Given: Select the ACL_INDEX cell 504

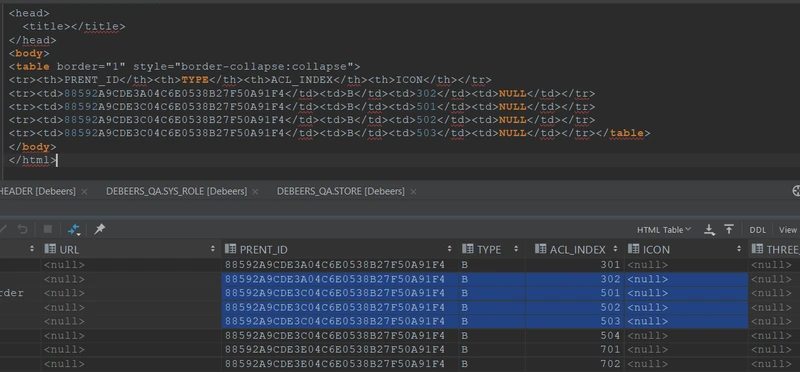Looking at the screenshot, I should 575,336.
